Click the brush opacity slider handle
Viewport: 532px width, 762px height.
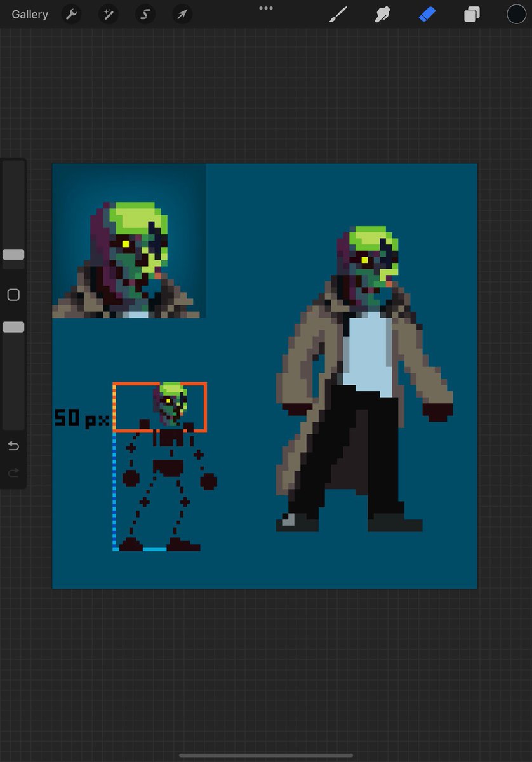coord(13,327)
